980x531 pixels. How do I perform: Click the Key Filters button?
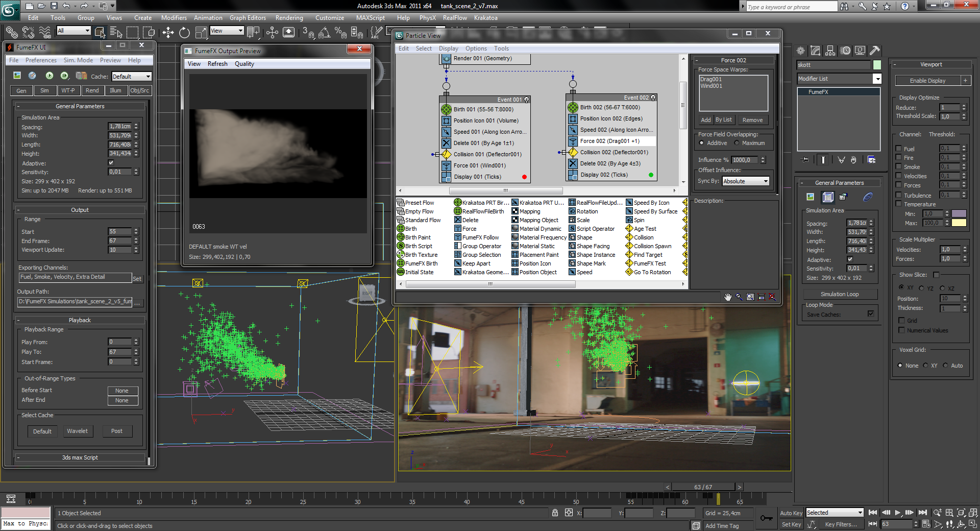click(841, 524)
